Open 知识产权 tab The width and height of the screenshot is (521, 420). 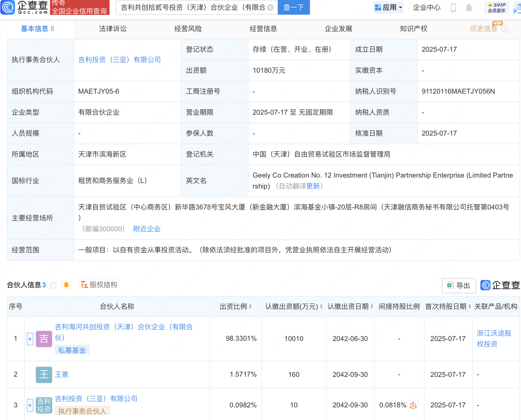414,29
